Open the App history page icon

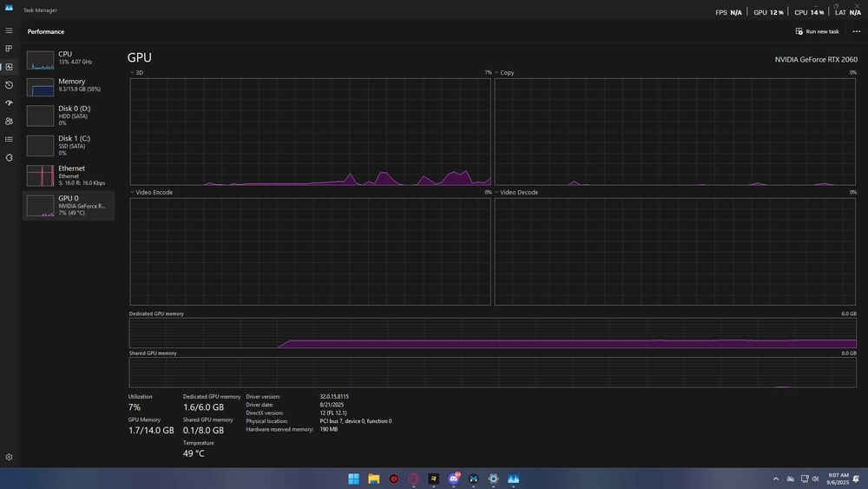pos(9,85)
